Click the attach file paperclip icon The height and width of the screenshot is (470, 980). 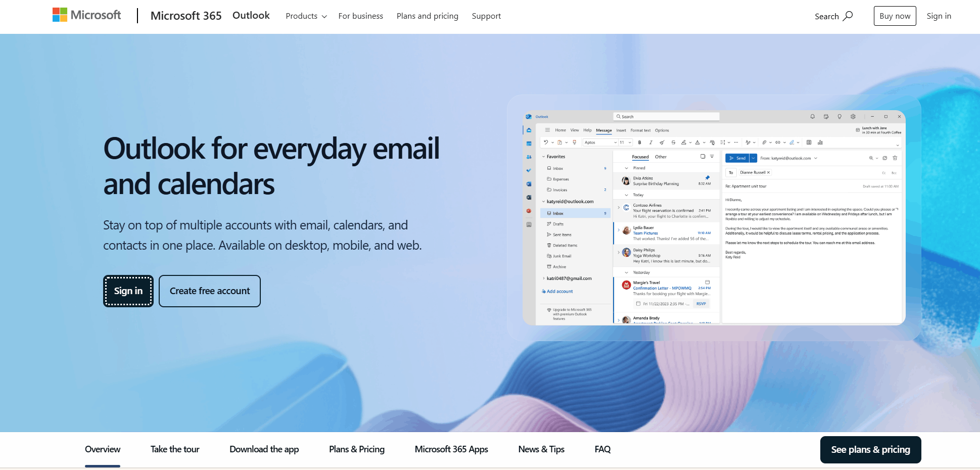[x=764, y=143]
